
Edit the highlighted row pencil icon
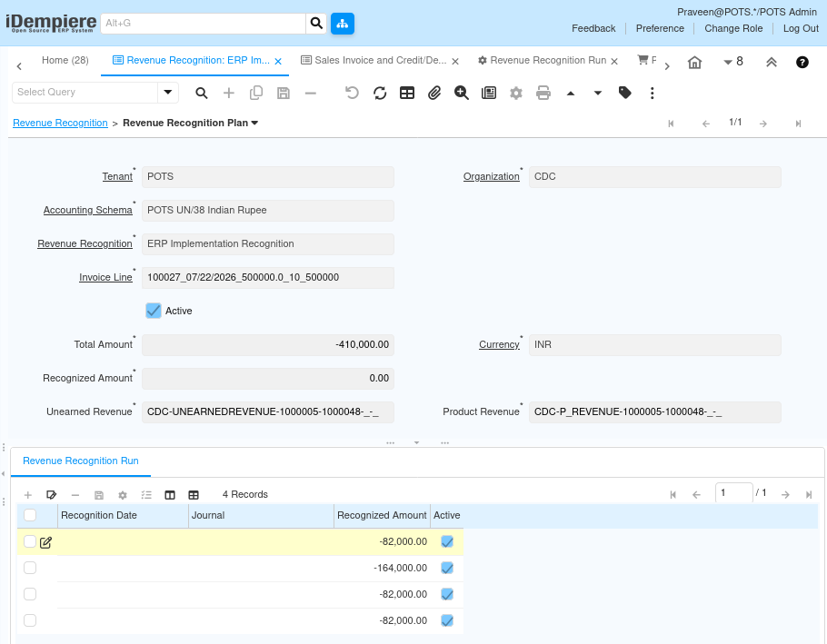point(45,542)
